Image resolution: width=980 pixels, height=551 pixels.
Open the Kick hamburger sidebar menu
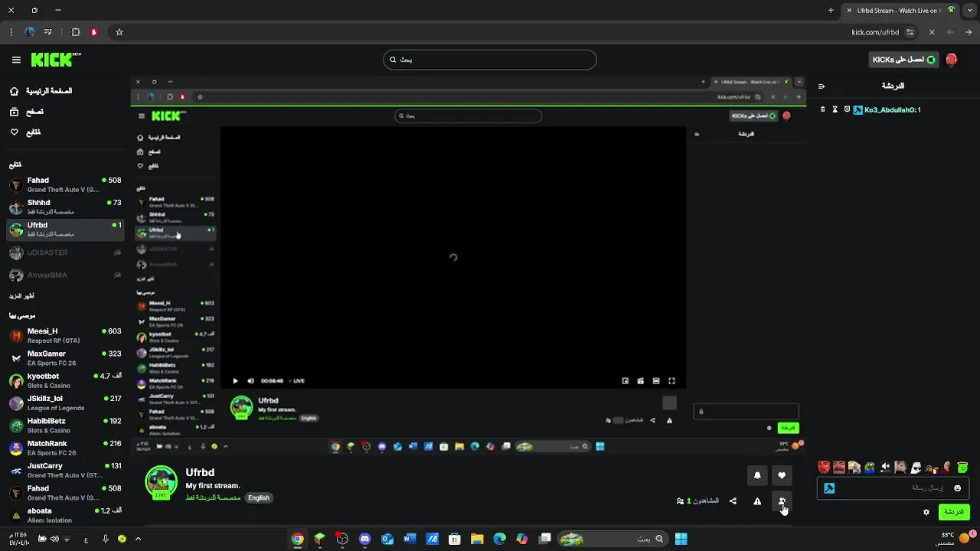[x=16, y=60]
